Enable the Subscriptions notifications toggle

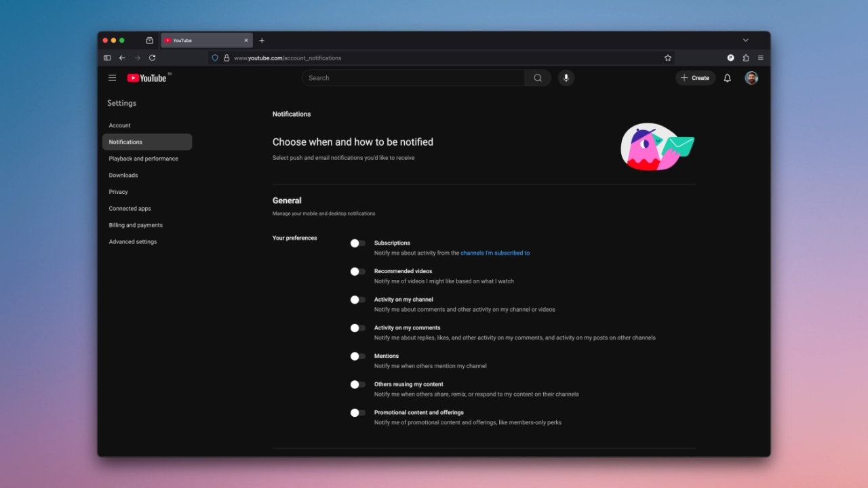click(x=357, y=243)
